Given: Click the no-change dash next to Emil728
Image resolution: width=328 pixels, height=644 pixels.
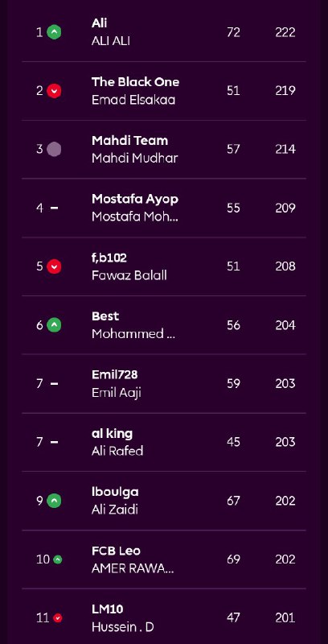Looking at the screenshot, I should point(54,384).
